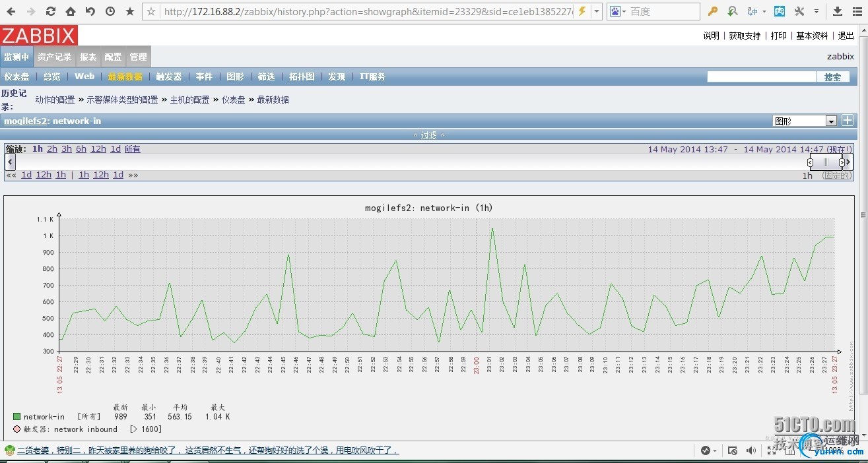
Task: Click the mogilefs2 host link
Action: [x=26, y=121]
